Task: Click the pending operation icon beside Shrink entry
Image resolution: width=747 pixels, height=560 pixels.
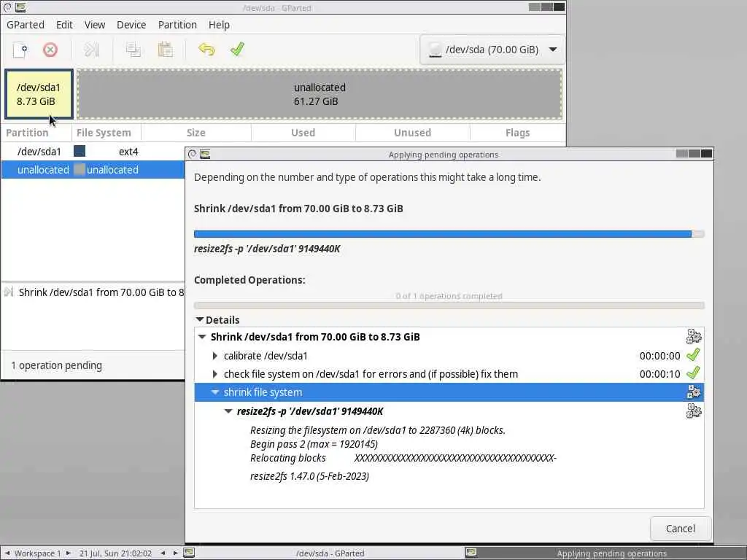Action: (9, 292)
